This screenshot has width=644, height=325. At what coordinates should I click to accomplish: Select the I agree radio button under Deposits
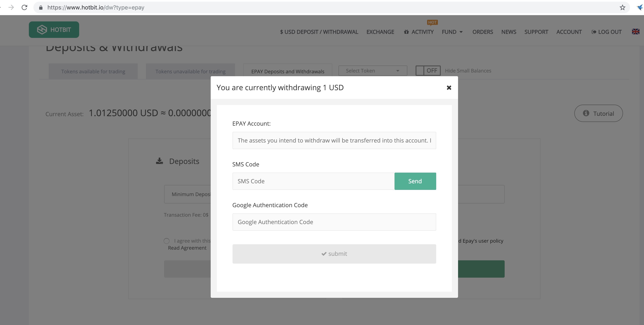(x=167, y=241)
